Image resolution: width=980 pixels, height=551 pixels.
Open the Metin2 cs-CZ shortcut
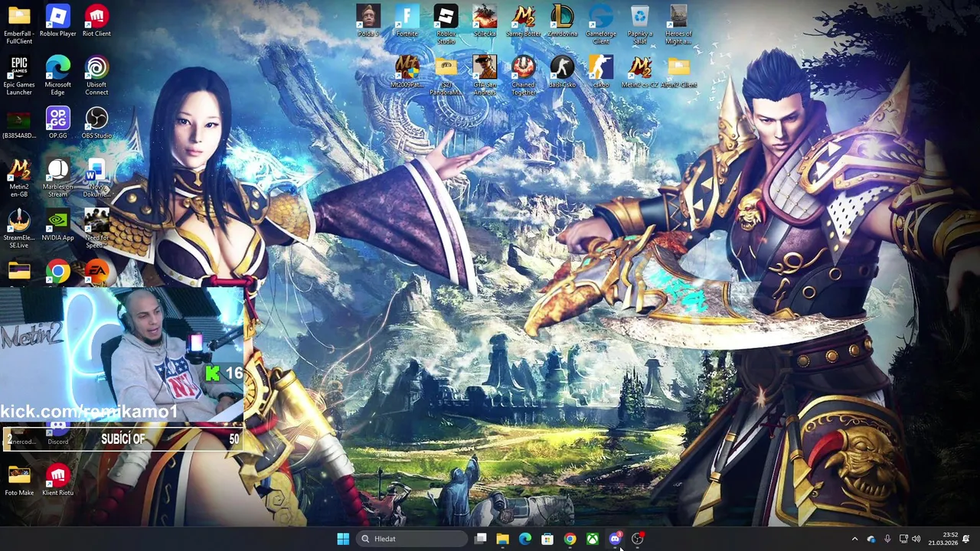[639, 72]
